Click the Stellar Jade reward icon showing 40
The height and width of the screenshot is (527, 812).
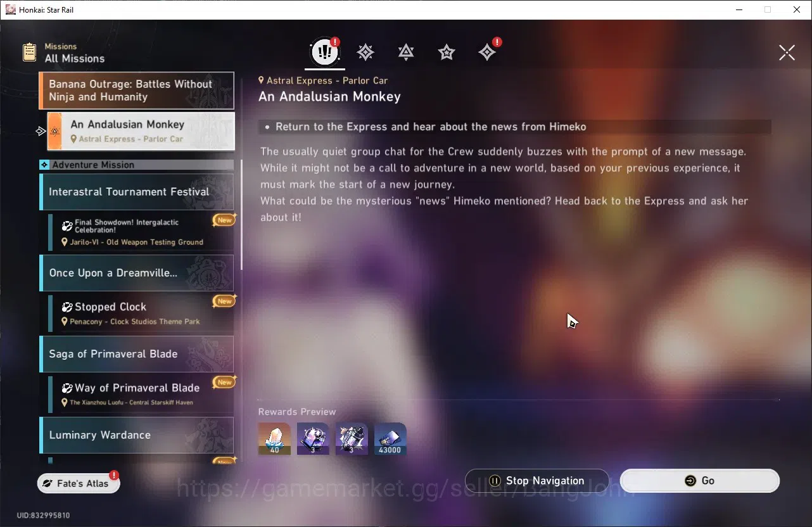274,439
